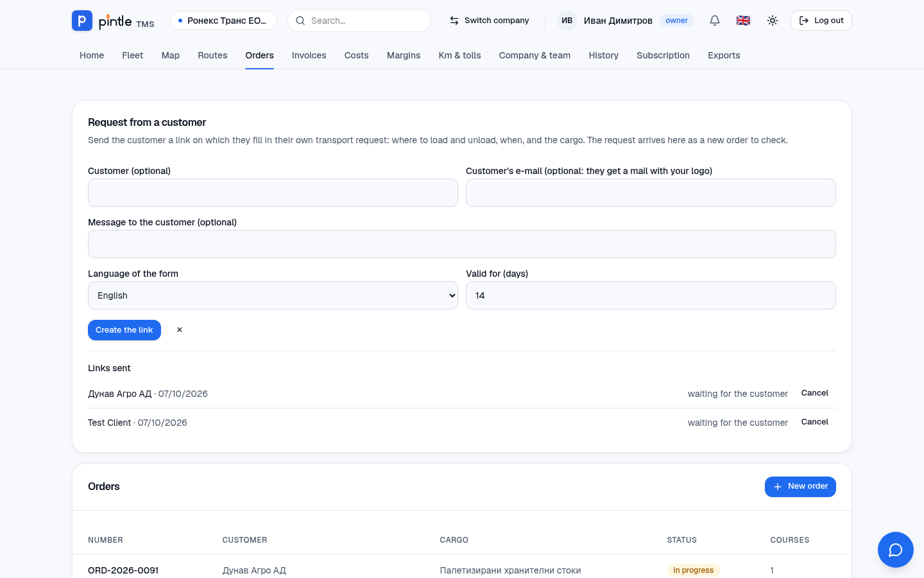Open the chat support bubble
This screenshot has height=578, width=924.
point(896,550)
